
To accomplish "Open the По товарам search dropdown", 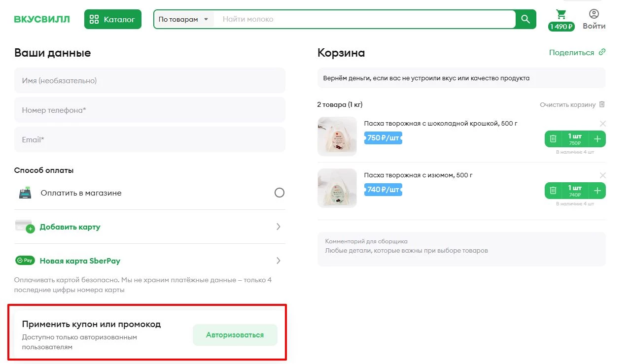I will pyautogui.click(x=183, y=19).
